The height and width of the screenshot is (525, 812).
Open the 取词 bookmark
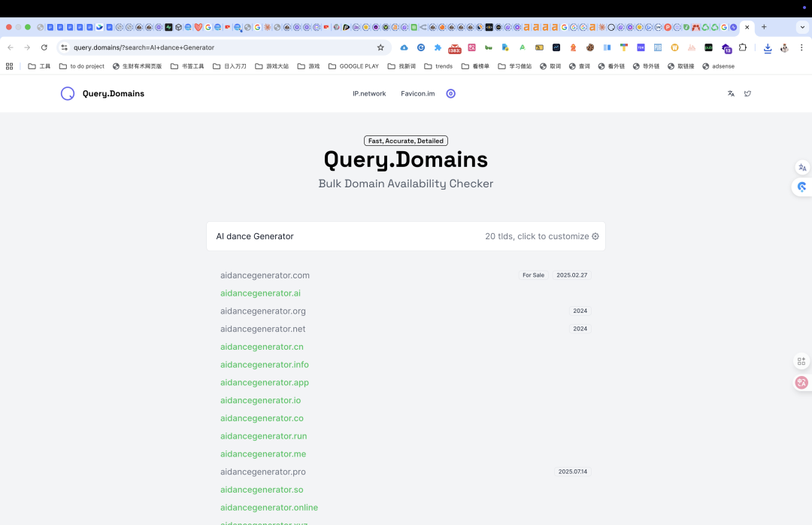pyautogui.click(x=550, y=66)
